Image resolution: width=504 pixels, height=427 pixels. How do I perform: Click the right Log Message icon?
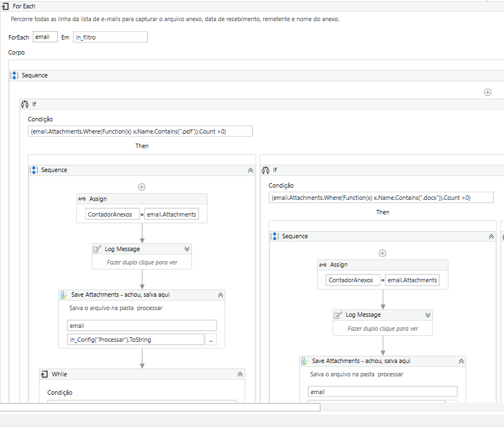click(338, 315)
